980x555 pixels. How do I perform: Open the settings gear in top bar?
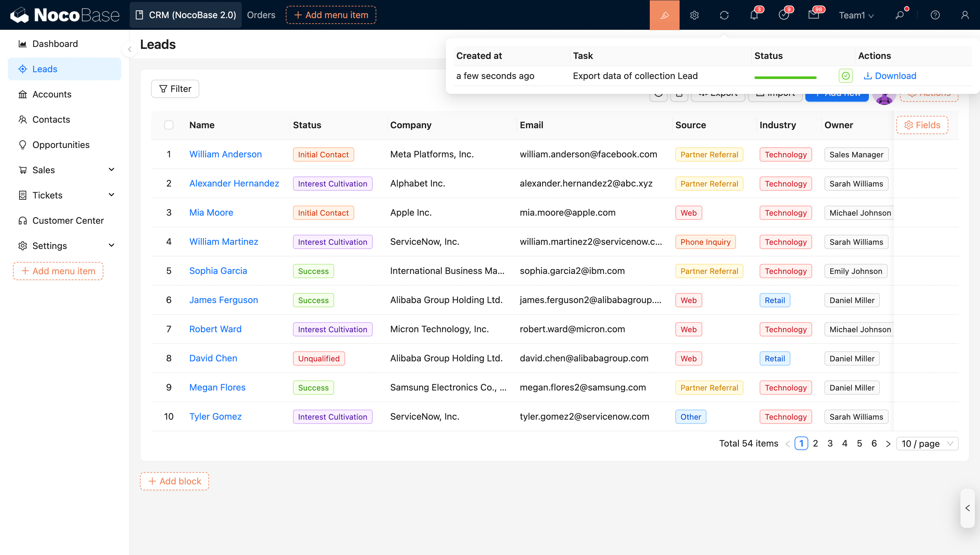[x=694, y=15]
